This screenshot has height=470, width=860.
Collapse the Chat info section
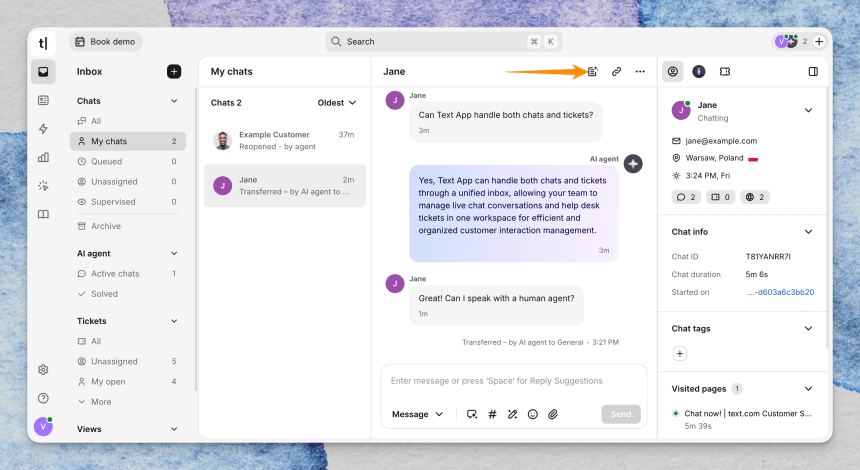point(808,231)
